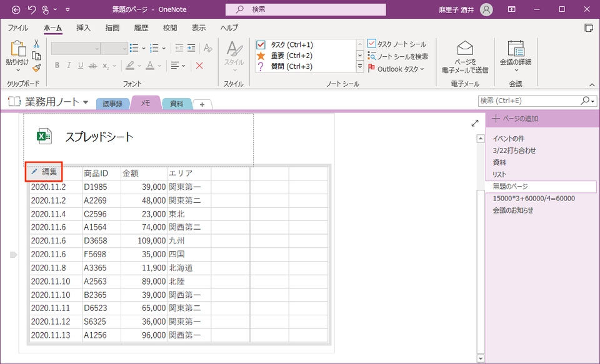600x364 pixels.
Task: Open the 議事録 section tab
Action: 112,104
